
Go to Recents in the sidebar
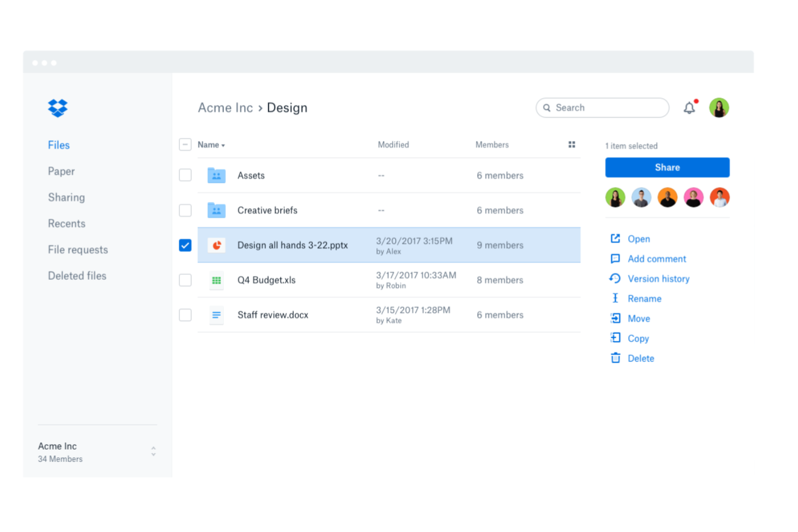click(x=66, y=223)
